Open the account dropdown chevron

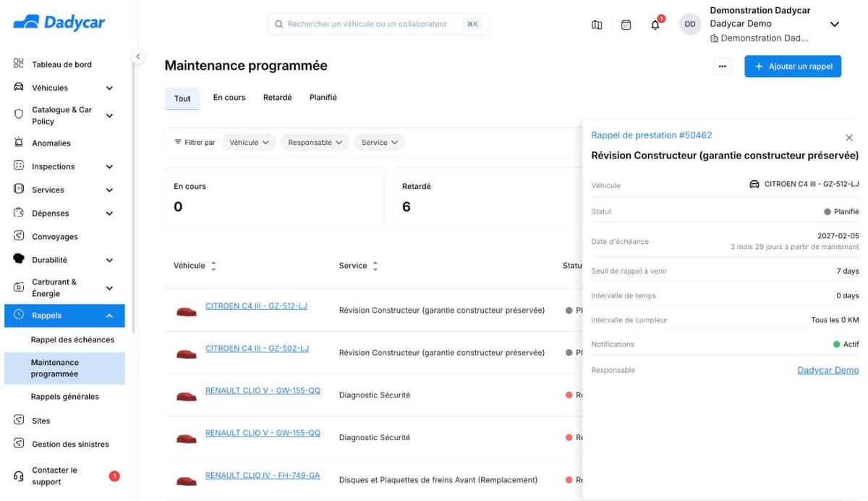coord(834,24)
